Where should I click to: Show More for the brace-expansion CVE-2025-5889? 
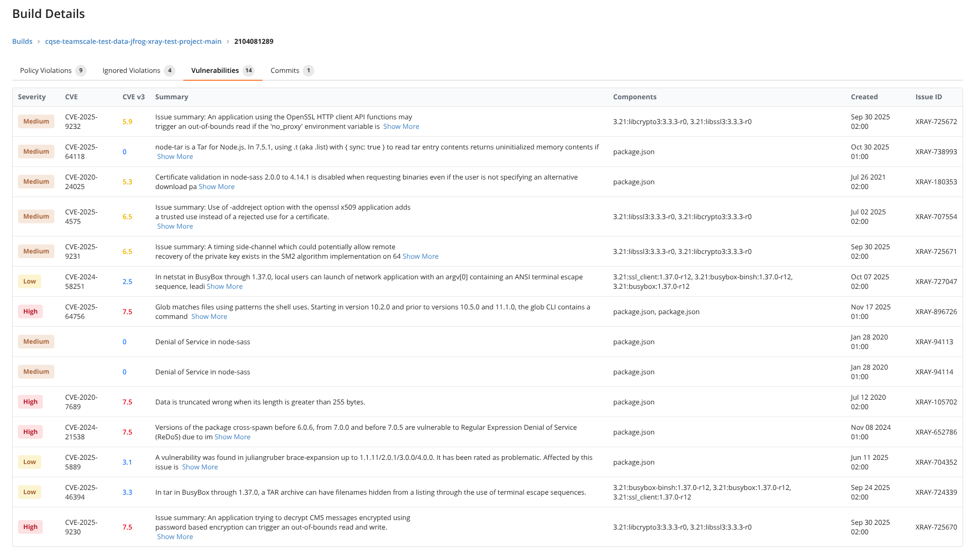point(200,467)
